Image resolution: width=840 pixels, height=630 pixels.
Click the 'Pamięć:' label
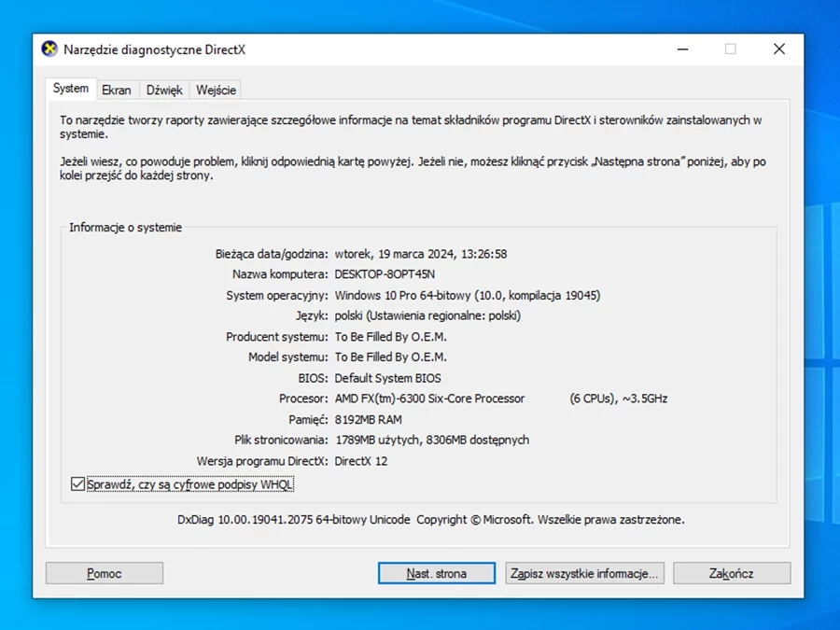308,419
